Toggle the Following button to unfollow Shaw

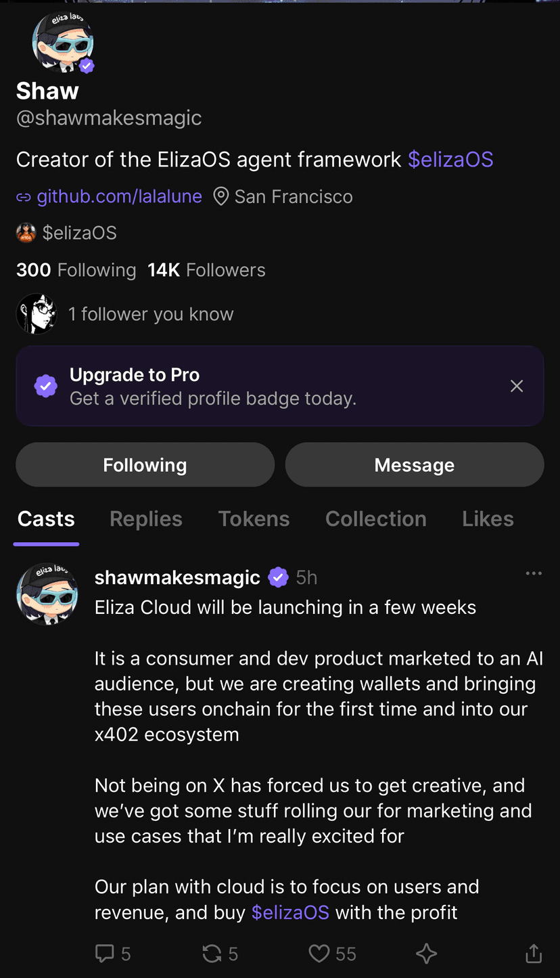click(145, 465)
